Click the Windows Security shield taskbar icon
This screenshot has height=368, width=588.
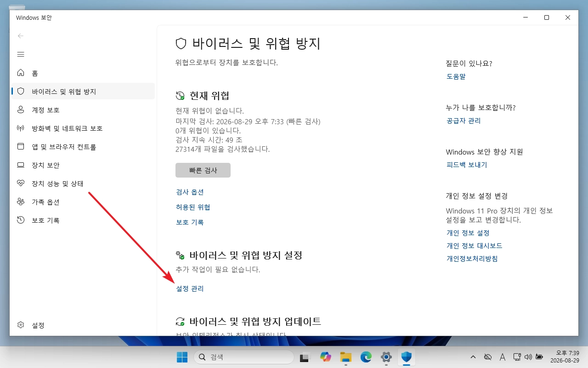click(x=406, y=357)
